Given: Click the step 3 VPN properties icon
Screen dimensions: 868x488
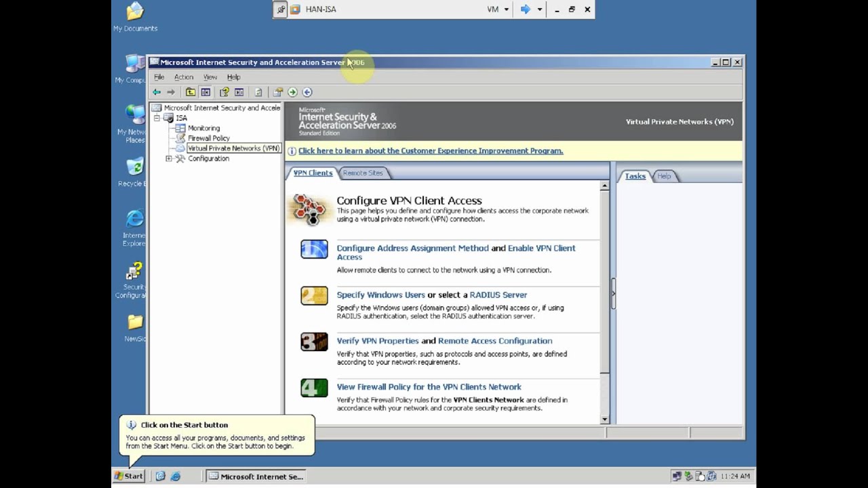Looking at the screenshot, I should pos(314,342).
